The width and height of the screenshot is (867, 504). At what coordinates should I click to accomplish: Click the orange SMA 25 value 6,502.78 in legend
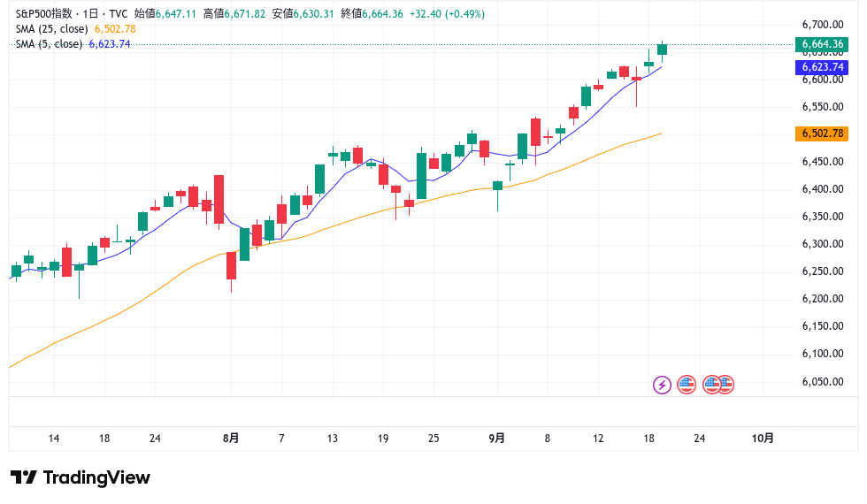(x=115, y=29)
